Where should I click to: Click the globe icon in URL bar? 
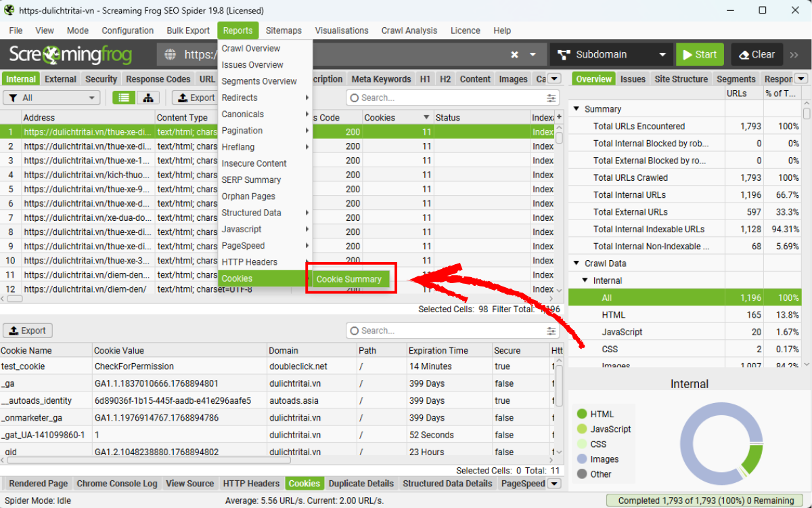[x=171, y=55]
